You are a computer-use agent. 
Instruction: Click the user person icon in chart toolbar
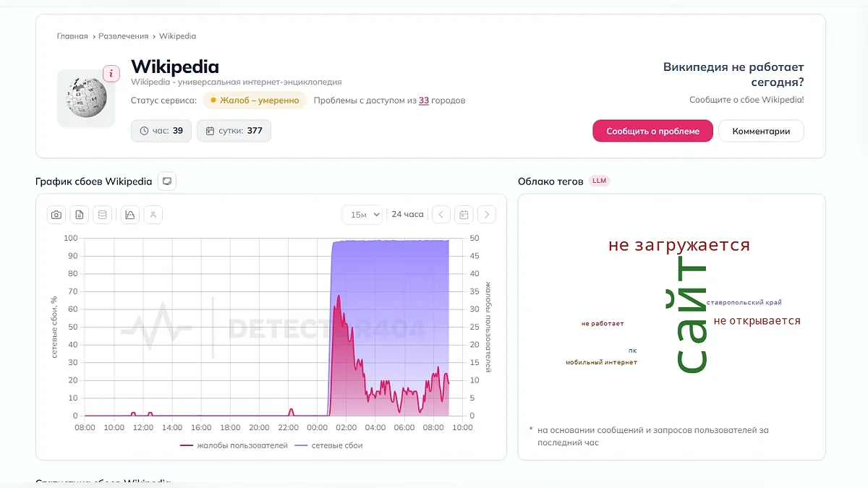153,215
